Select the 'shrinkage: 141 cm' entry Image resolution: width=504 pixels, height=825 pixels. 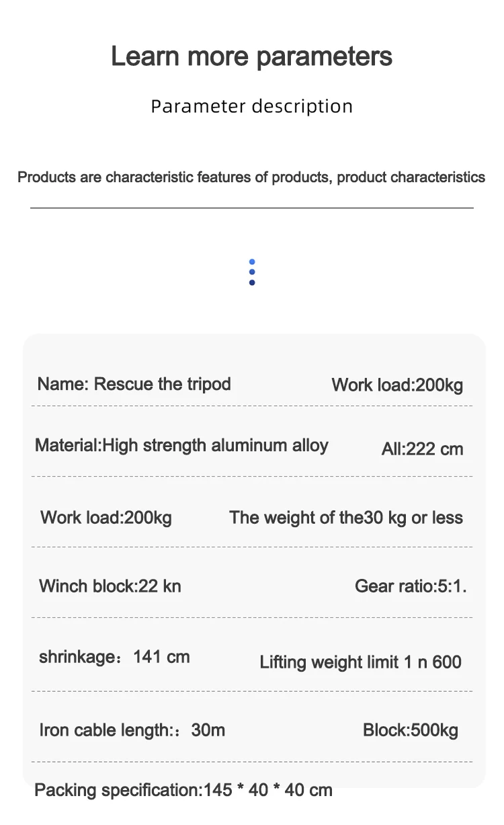click(114, 657)
